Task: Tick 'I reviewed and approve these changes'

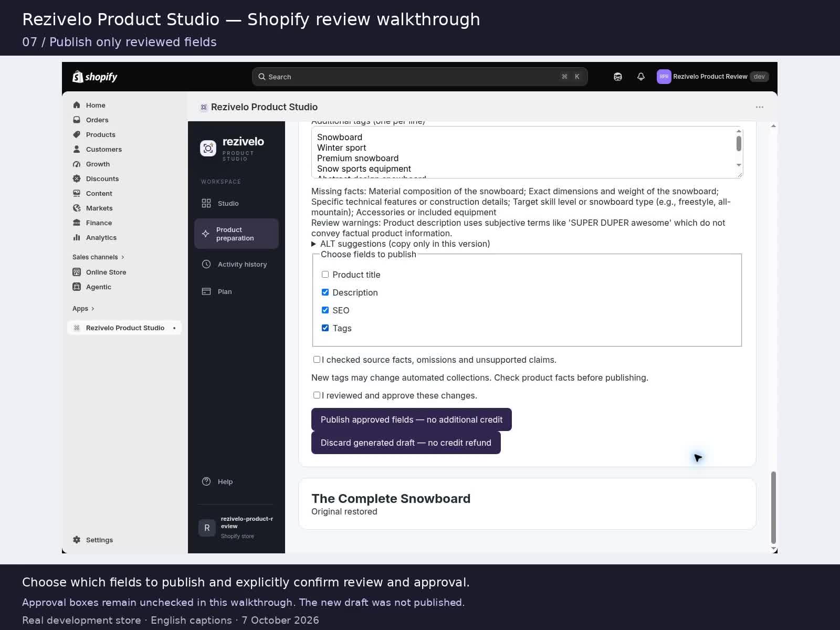Action: (x=317, y=395)
